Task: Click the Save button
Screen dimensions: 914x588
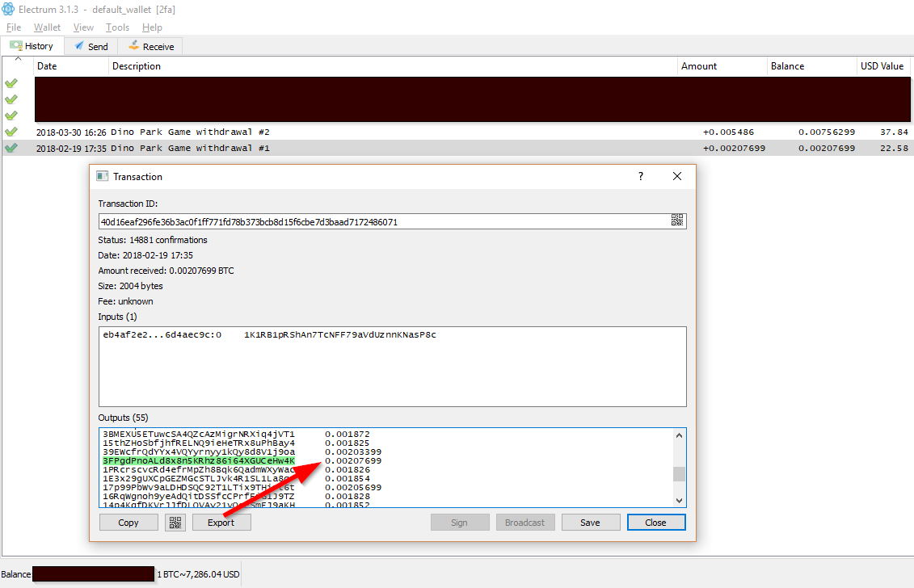Action: [x=591, y=523]
